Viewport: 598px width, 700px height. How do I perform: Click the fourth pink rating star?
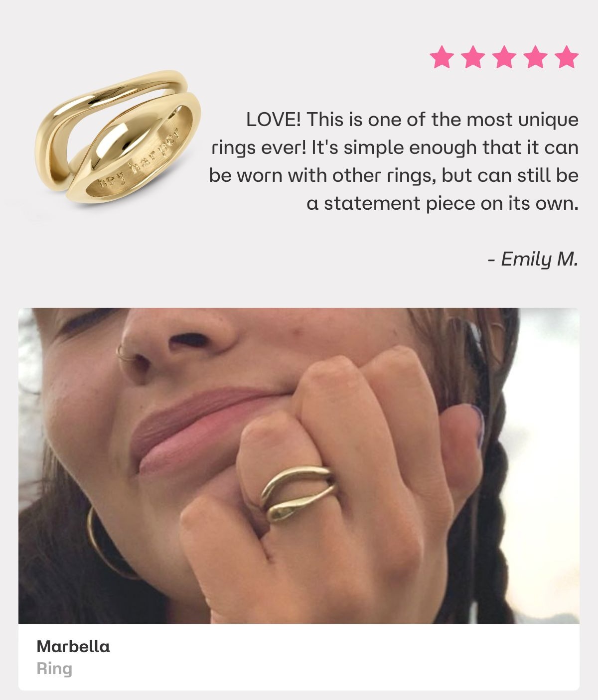pyautogui.click(x=535, y=57)
